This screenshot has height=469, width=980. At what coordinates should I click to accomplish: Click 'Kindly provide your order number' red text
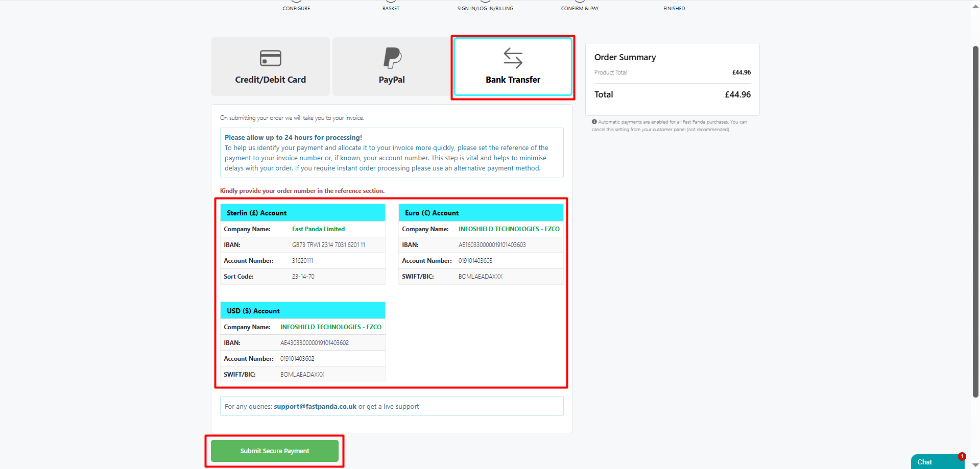click(302, 191)
